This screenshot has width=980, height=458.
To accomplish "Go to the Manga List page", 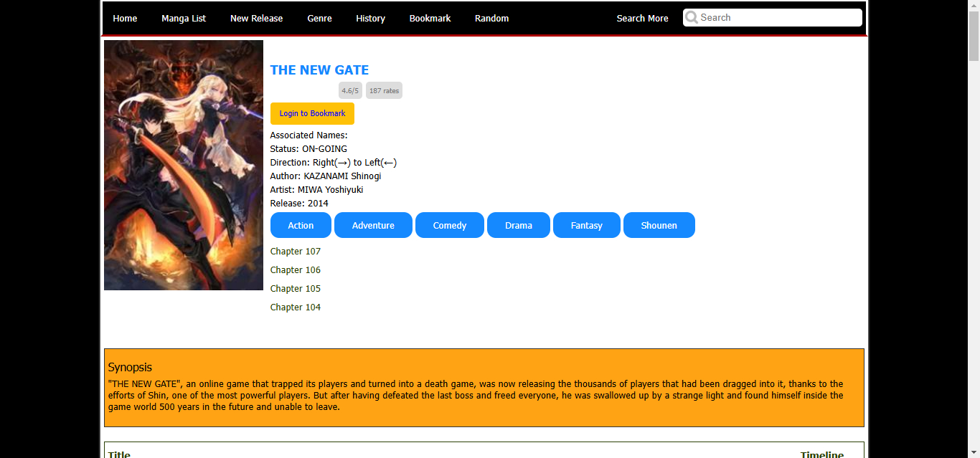I will [x=184, y=19].
